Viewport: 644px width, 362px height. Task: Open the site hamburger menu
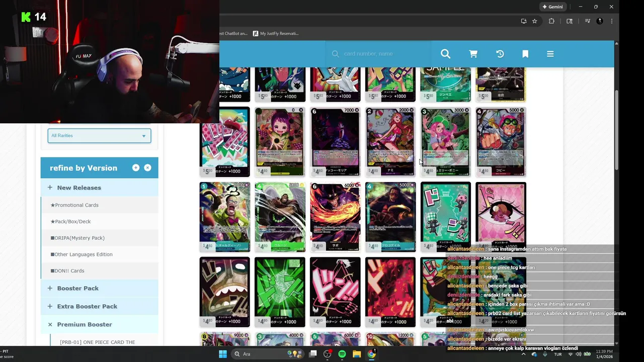pos(550,54)
